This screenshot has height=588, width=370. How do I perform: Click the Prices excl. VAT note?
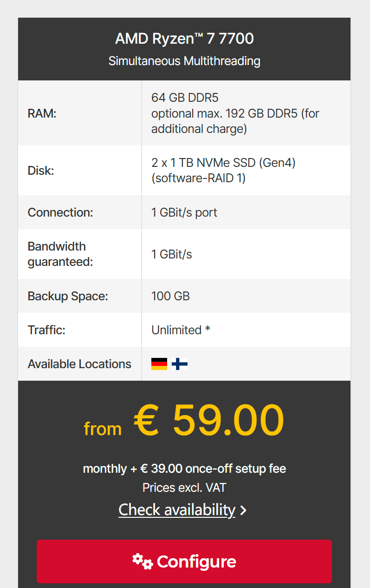(184, 488)
